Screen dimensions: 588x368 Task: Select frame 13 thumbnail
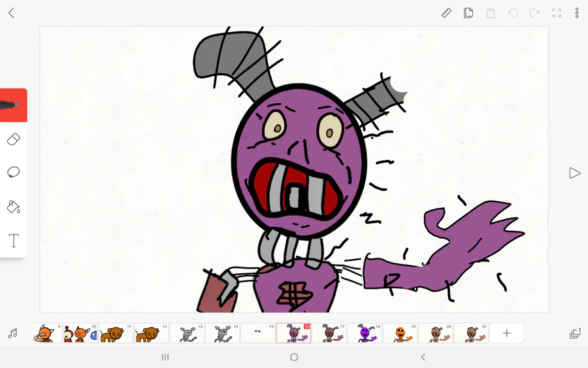click(187, 333)
